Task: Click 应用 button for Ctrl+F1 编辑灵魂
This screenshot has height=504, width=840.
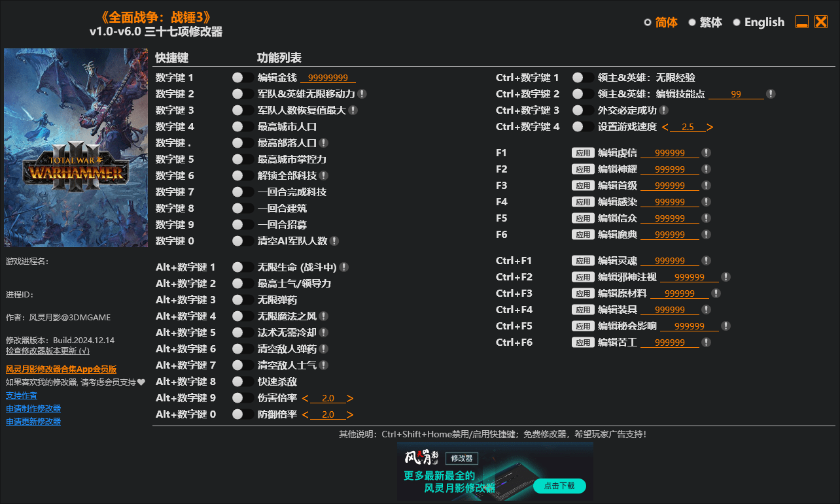Action: (583, 261)
